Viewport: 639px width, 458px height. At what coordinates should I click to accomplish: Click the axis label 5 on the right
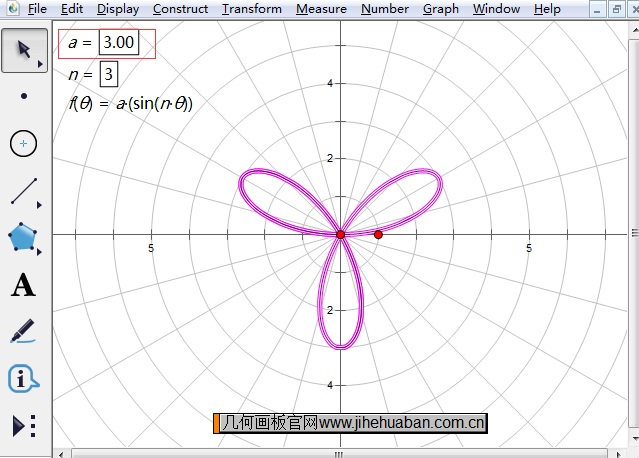click(529, 248)
